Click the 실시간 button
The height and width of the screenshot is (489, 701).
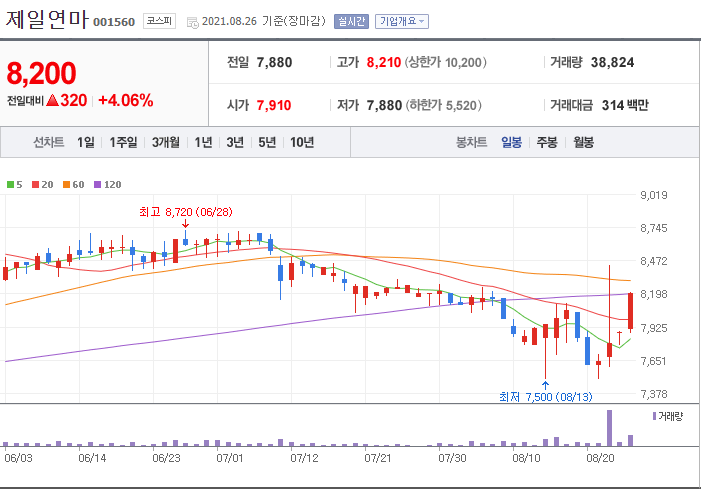(x=351, y=21)
